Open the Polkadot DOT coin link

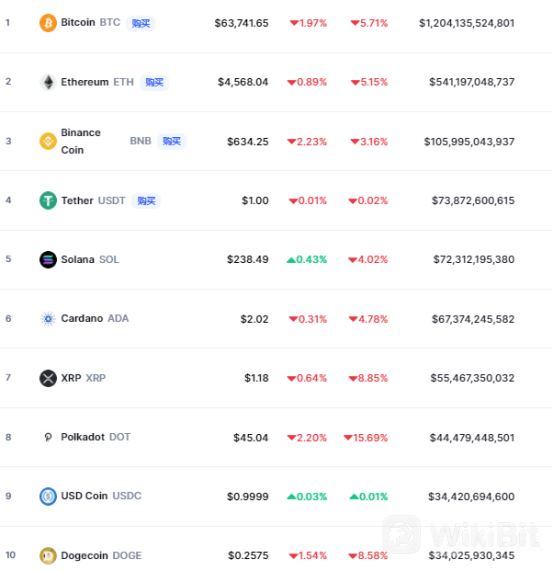[95, 437]
